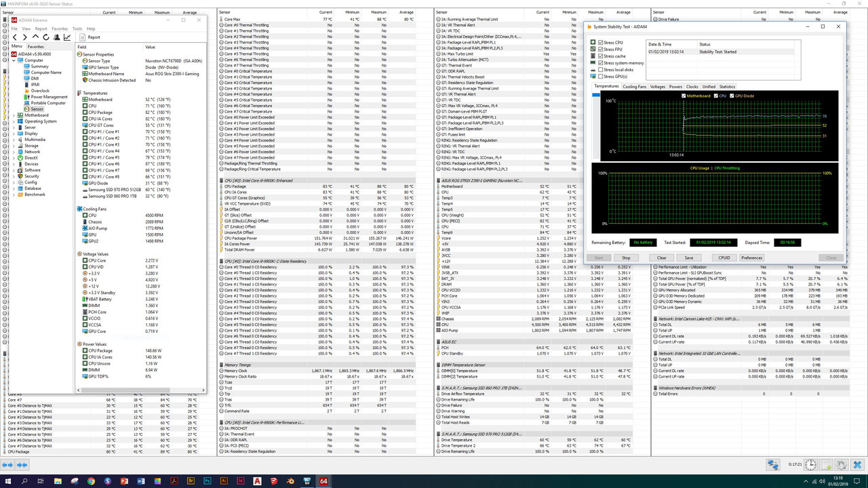Open Photoshop from the taskbar

(206, 481)
